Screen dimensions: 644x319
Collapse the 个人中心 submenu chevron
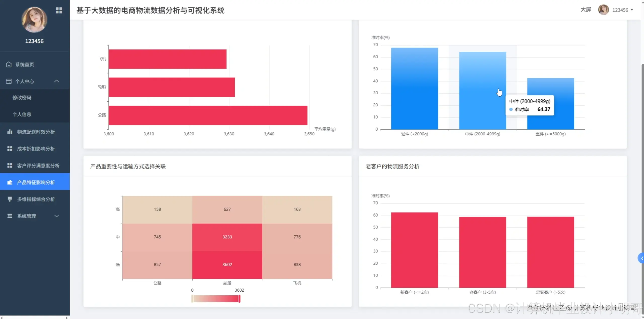click(57, 81)
